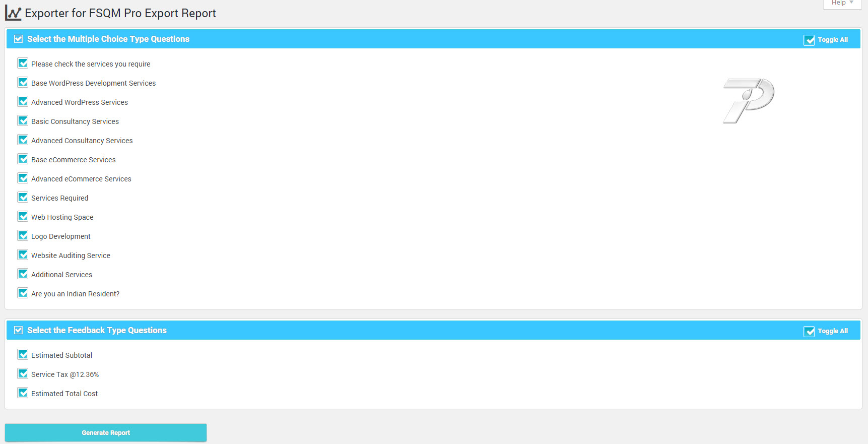Screen dimensions: 868x444
Task: Uncheck Base eCommerce Services
Action: [x=23, y=159]
